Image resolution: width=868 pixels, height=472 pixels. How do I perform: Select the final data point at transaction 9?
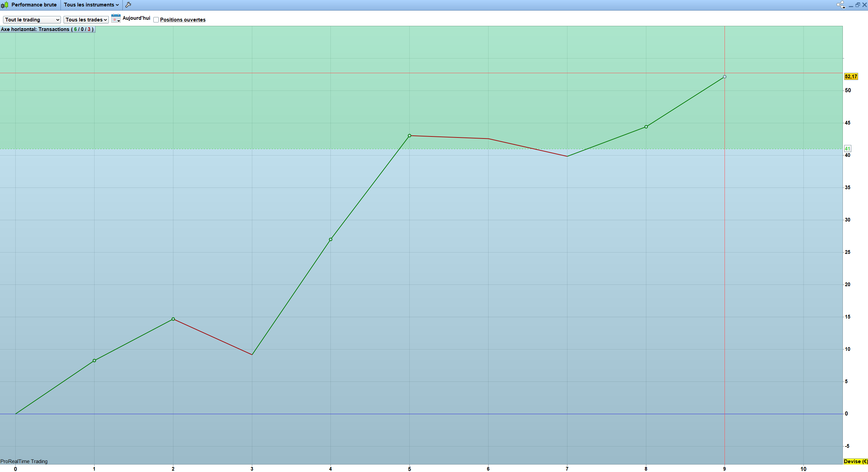725,77
